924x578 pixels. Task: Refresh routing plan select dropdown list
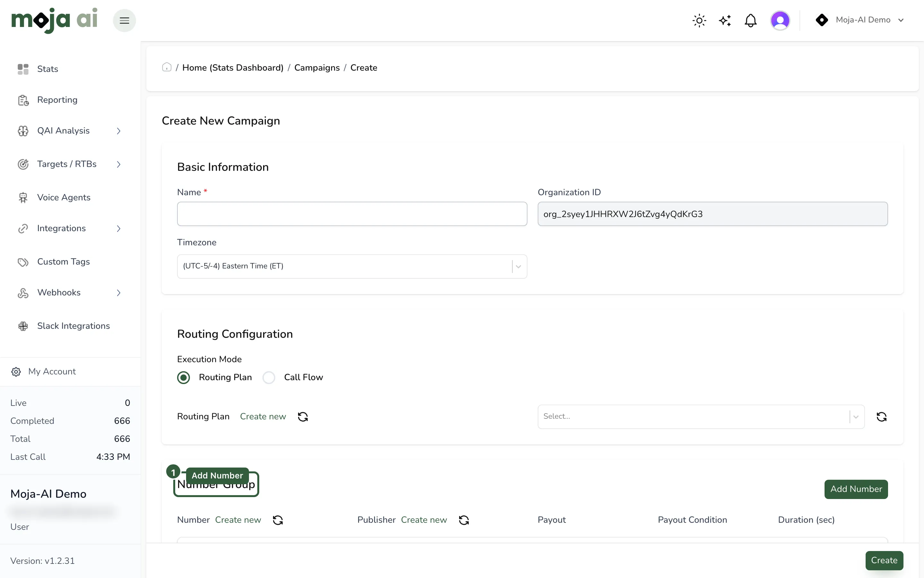click(x=881, y=417)
